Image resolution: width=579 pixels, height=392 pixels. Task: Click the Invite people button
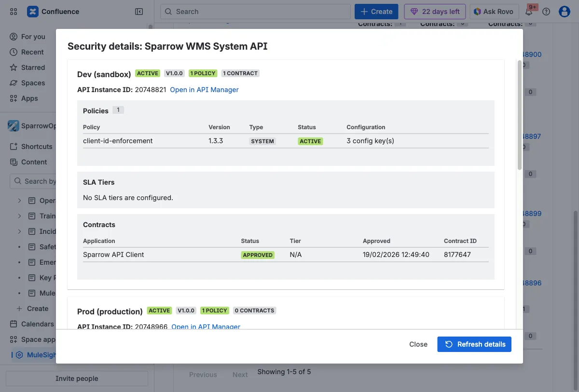coord(77,378)
